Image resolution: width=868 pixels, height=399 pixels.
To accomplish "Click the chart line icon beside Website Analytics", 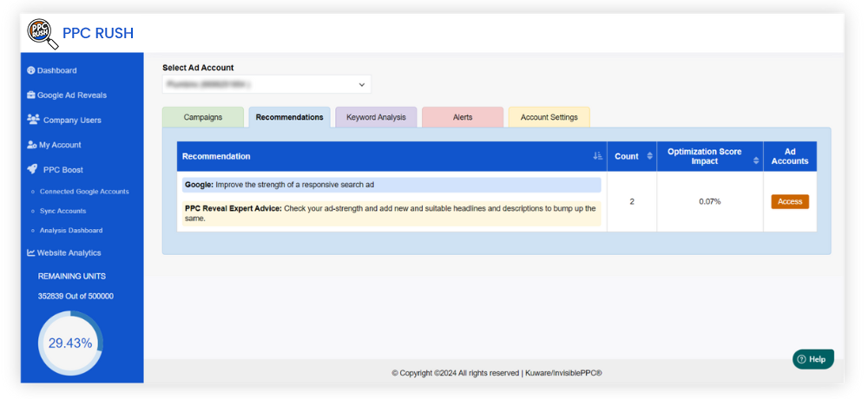I will 31,253.
